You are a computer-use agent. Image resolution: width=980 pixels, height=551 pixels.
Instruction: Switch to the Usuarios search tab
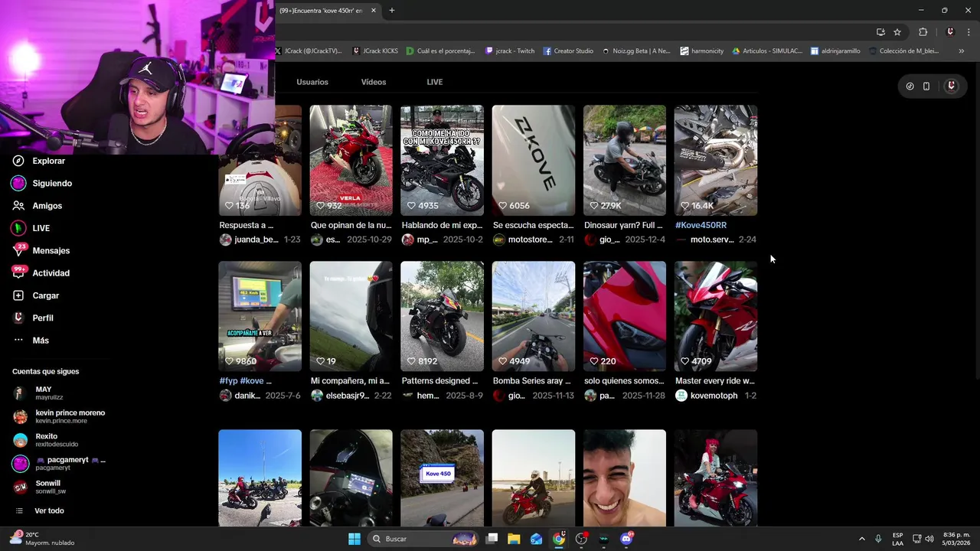click(312, 82)
